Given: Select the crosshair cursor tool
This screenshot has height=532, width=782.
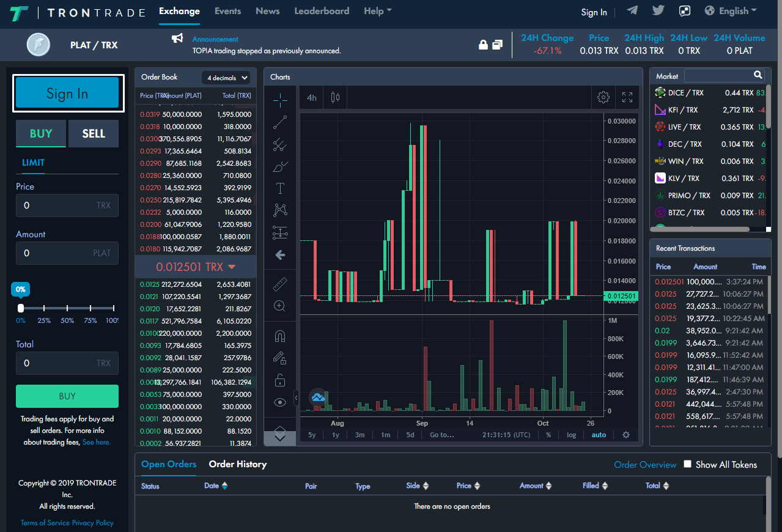Looking at the screenshot, I should [280, 100].
